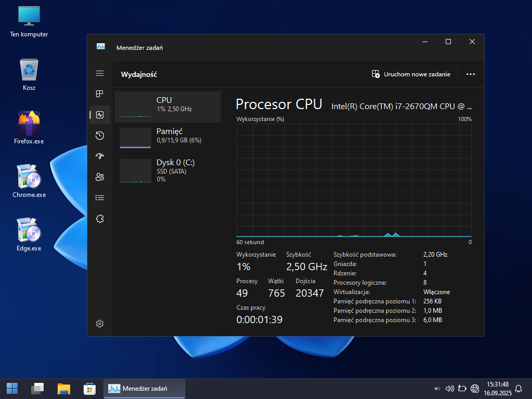The height and width of the screenshot is (399, 532).
Task: Click the CPU utilization graph
Action: click(x=354, y=180)
